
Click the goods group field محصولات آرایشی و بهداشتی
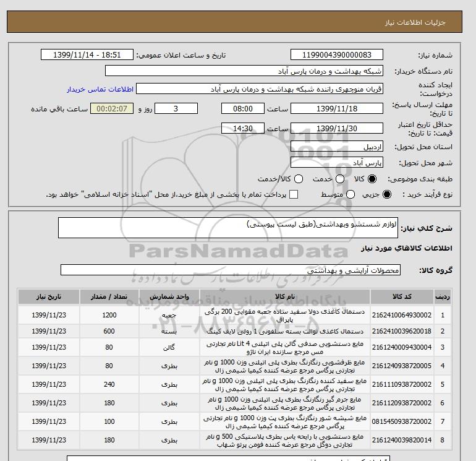(231, 270)
